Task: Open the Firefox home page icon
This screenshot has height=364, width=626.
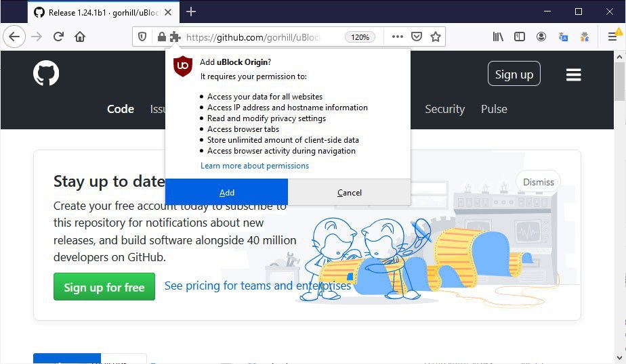Action: [80, 37]
